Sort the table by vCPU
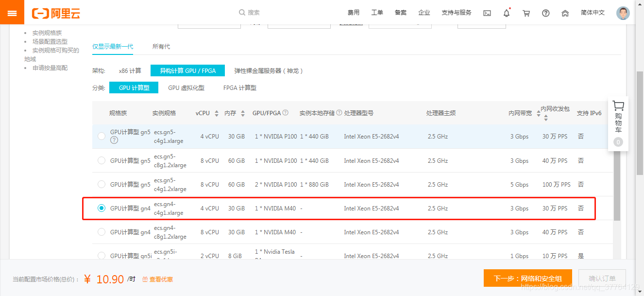 pos(217,113)
